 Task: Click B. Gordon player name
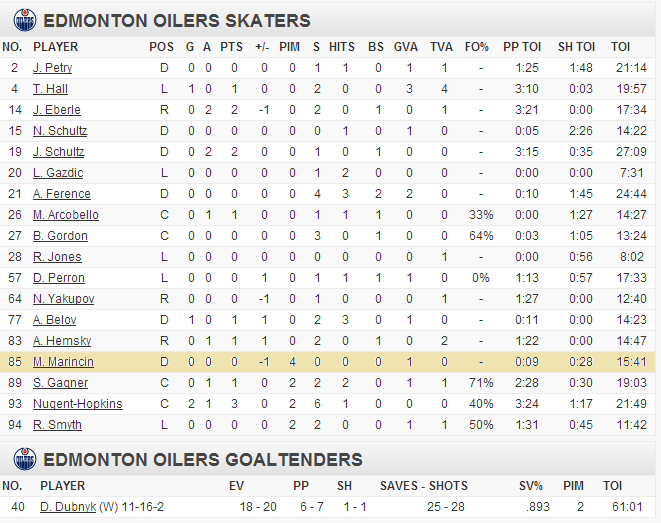point(60,236)
